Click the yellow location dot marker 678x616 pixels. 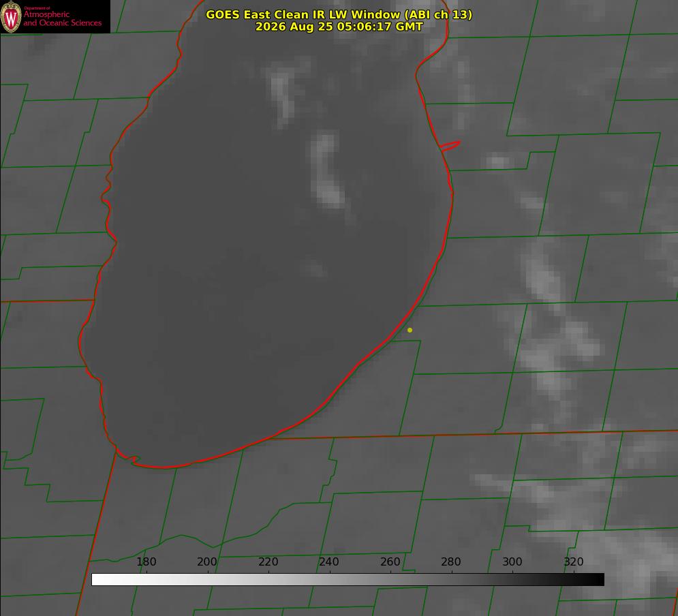click(410, 330)
